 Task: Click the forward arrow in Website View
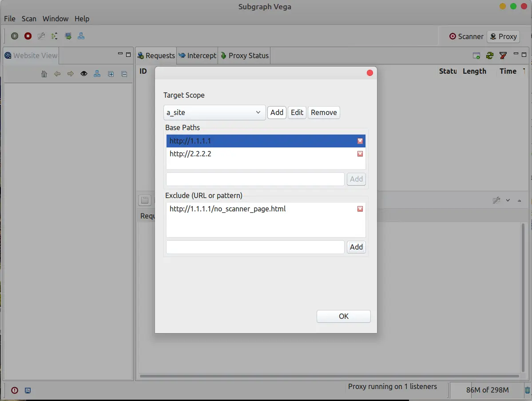pos(71,74)
